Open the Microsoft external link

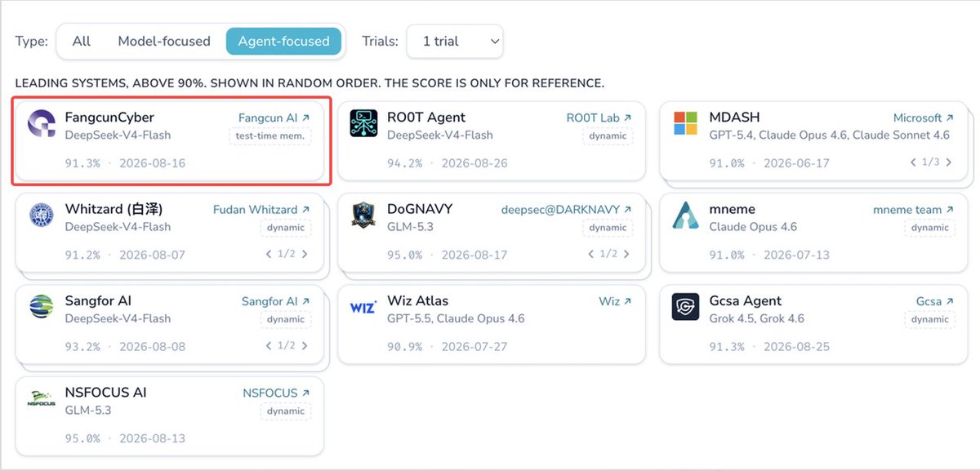923,118
